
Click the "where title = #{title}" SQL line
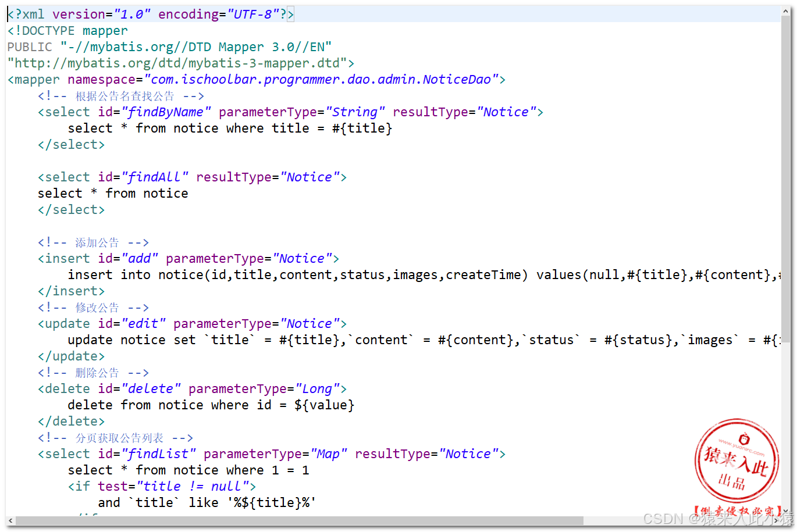[x=230, y=128]
